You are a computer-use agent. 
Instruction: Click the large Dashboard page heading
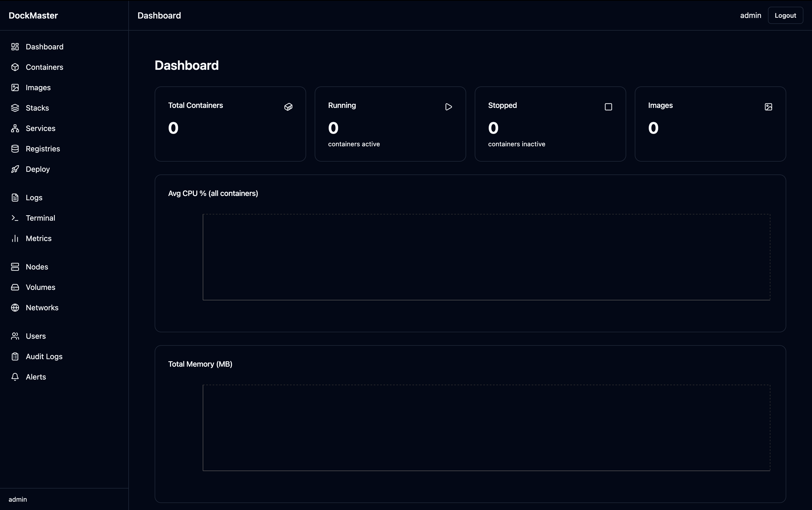pos(187,65)
